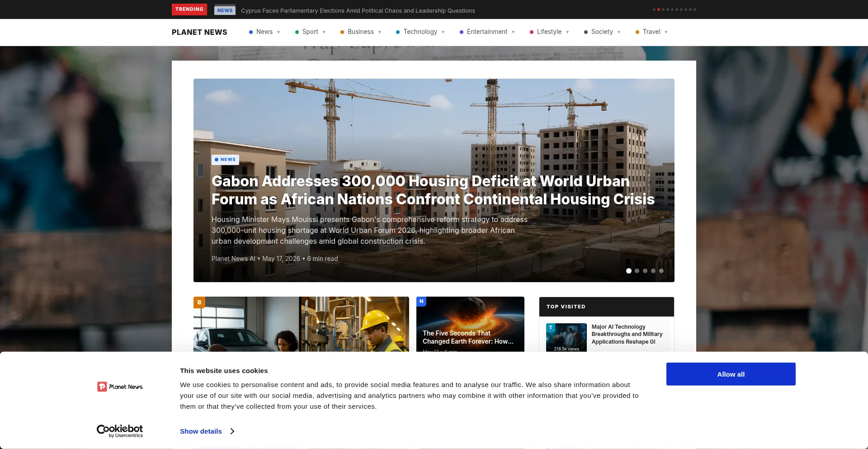Expand the Sport dropdown arrow
Image resolution: width=868 pixels, height=449 pixels.
324,32
